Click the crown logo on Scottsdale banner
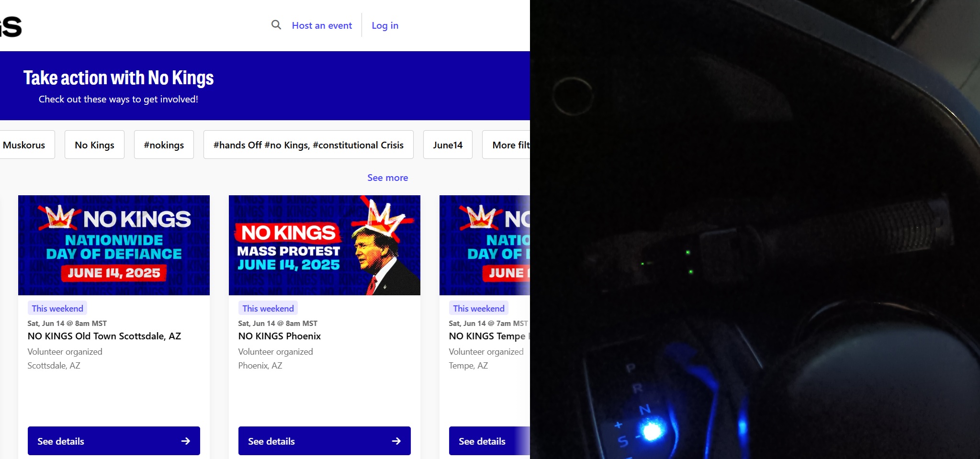This screenshot has width=980, height=459. click(x=59, y=217)
